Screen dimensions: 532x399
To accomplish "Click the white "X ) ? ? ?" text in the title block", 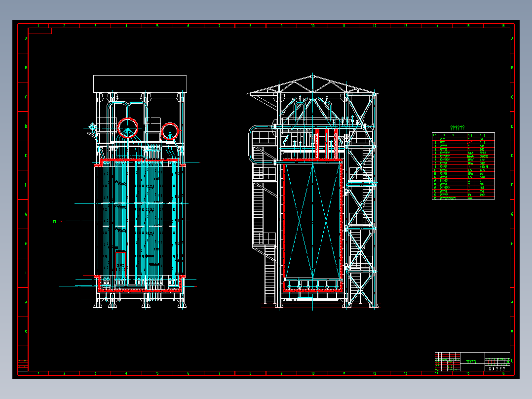I will [x=497, y=368].
